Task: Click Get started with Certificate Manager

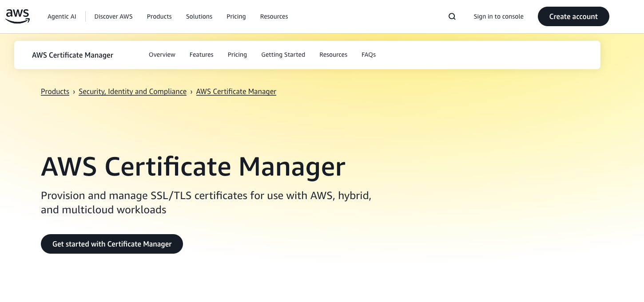Action: point(112,244)
